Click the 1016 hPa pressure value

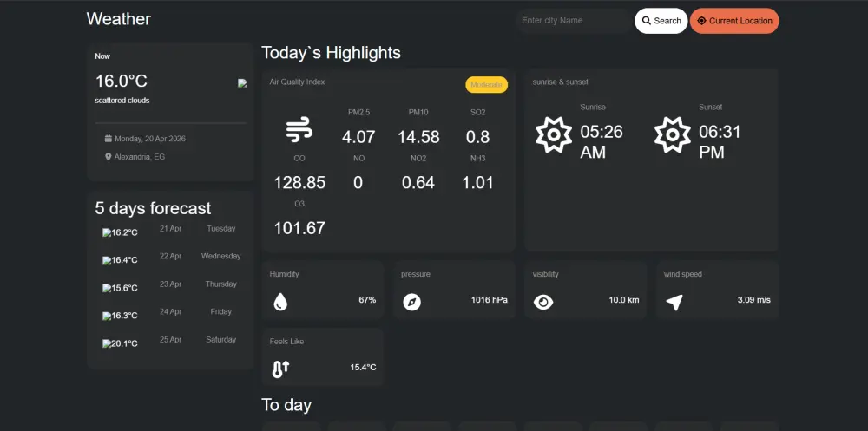tap(490, 300)
